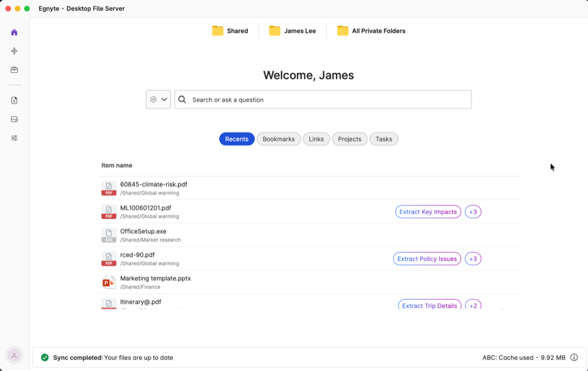Click the green sync completed checkmark icon
The image size is (588, 371).
(x=45, y=357)
